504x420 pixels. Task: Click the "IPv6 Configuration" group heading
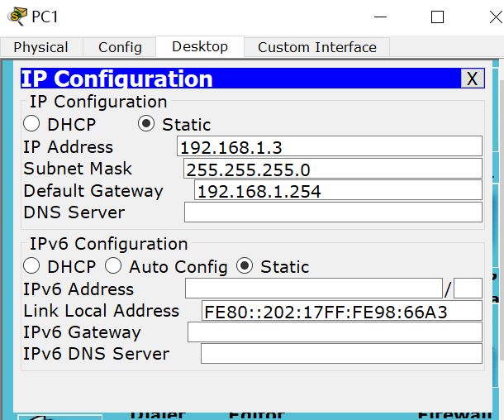108,244
